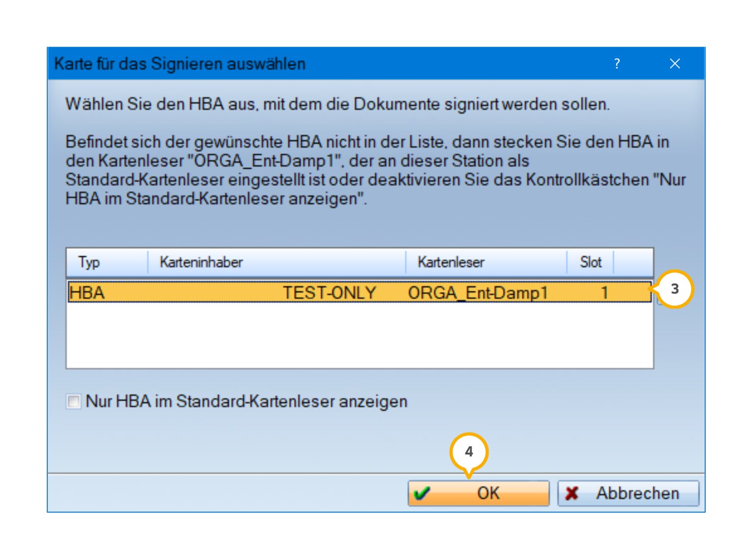Image resolution: width=753 pixels, height=560 pixels.
Task: Select the HBA type cell in row
Action: pyautogui.click(x=87, y=293)
